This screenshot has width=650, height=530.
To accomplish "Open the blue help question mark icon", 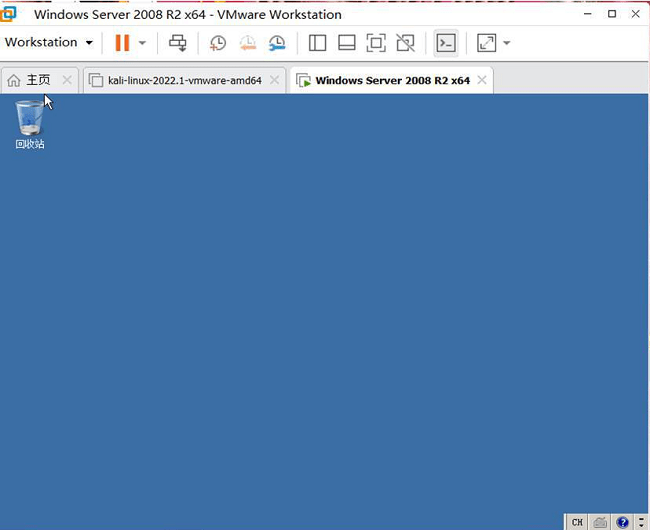I will pos(622,522).
